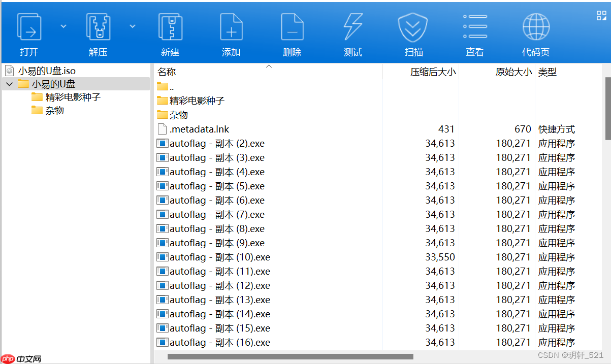The height and width of the screenshot is (364, 611).
Task: Collapse the 小易的U盘 tree node
Action: [9, 83]
